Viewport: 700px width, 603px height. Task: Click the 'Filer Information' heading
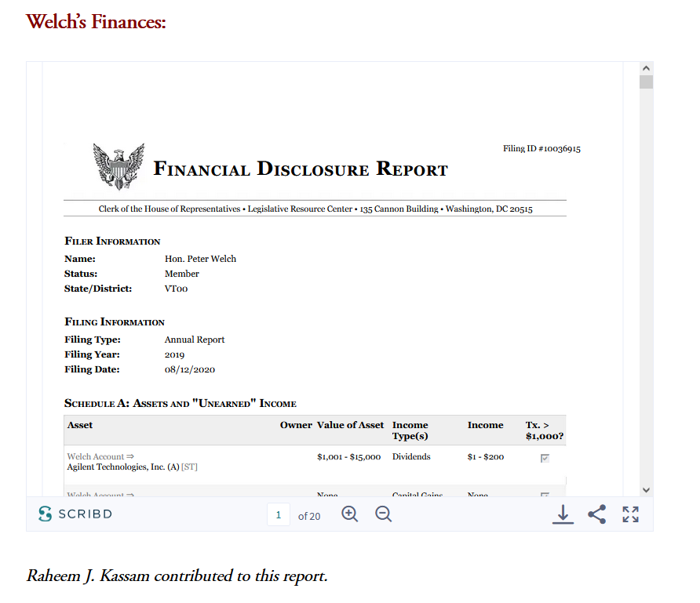click(x=112, y=242)
